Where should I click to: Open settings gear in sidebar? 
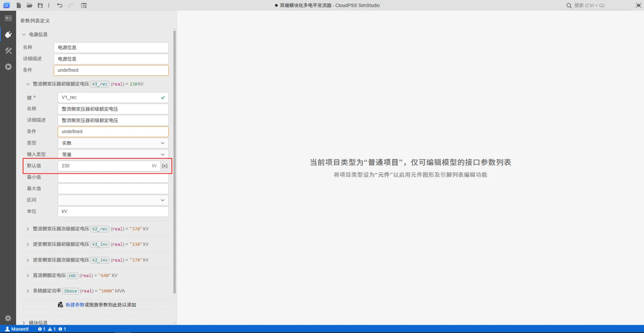tap(8, 318)
